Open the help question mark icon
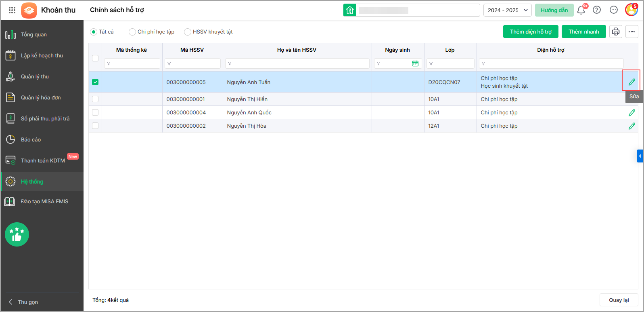Image resolution: width=644 pixels, height=312 pixels. pos(597,10)
